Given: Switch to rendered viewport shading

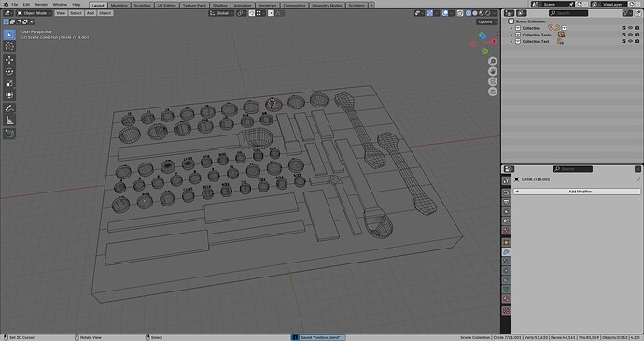Looking at the screenshot, I should pyautogui.click(x=488, y=13).
